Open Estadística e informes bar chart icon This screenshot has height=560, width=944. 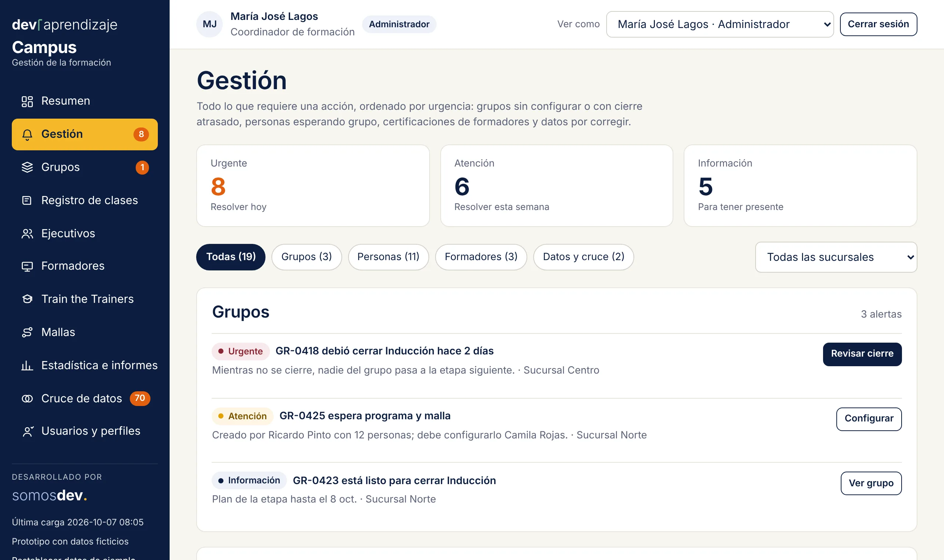coord(27,366)
